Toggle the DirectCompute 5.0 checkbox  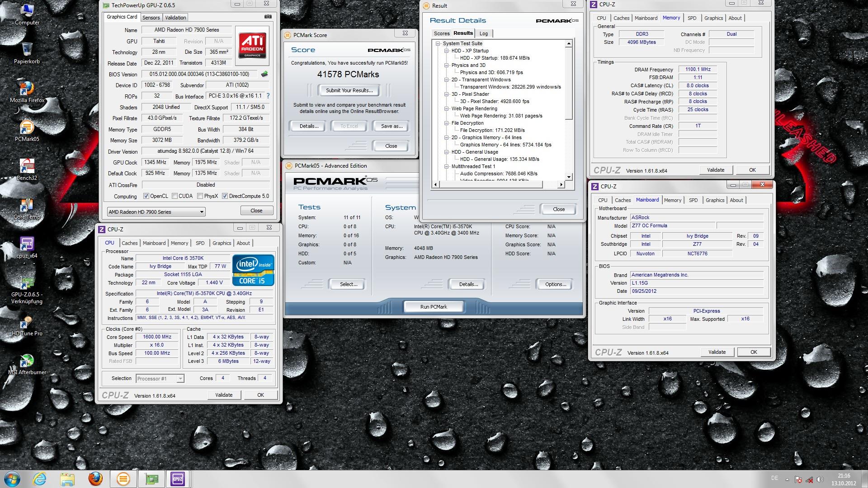225,196
